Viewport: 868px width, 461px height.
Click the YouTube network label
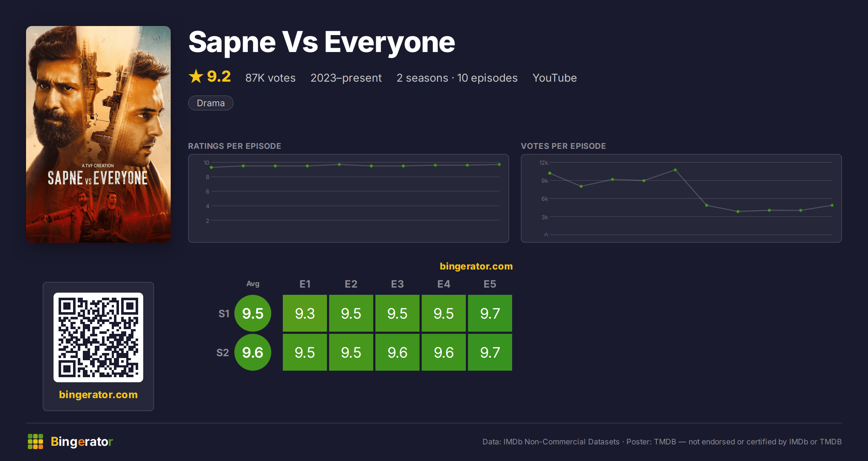coord(554,78)
